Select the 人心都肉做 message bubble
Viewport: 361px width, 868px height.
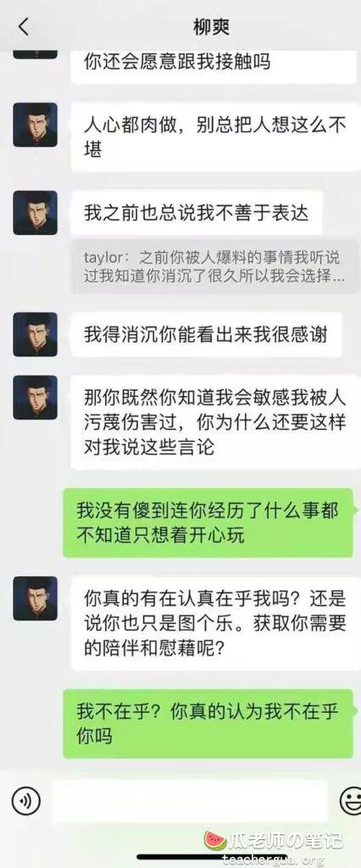[215, 136]
